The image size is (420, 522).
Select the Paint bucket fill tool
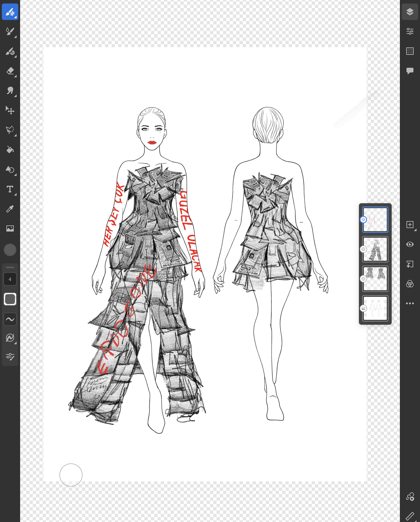pos(10,150)
